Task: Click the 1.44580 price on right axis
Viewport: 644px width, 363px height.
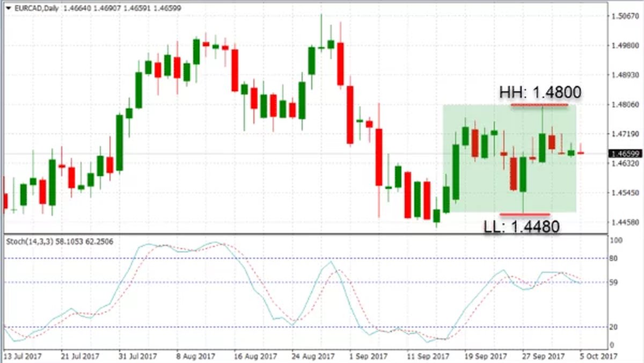Action: coord(624,222)
